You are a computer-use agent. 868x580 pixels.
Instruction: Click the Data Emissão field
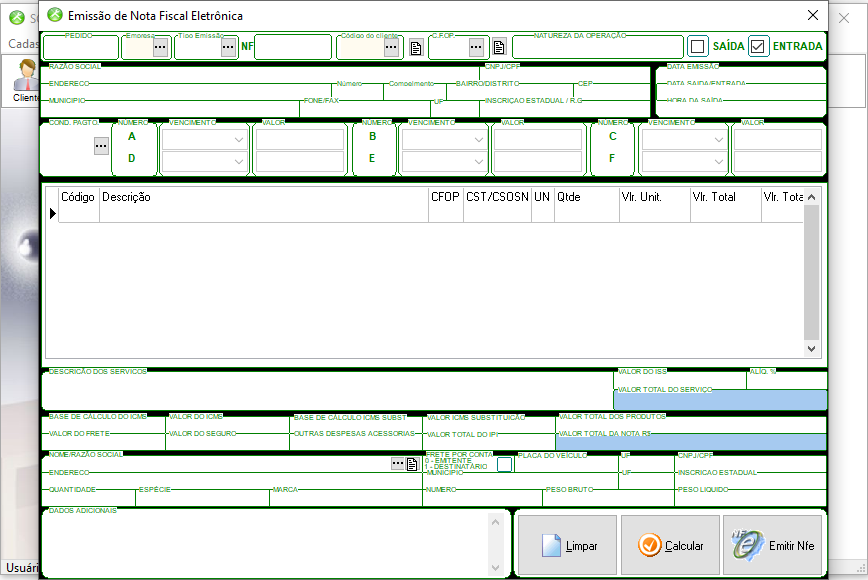pyautogui.click(x=741, y=75)
